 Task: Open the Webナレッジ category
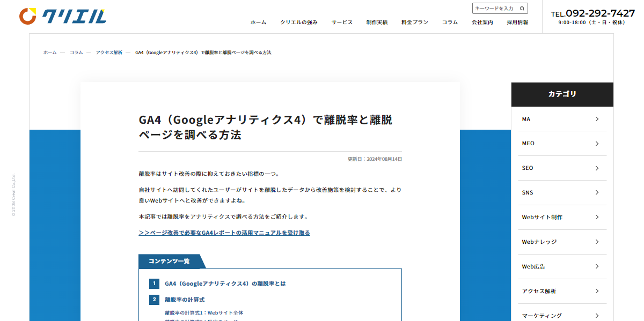click(x=562, y=242)
